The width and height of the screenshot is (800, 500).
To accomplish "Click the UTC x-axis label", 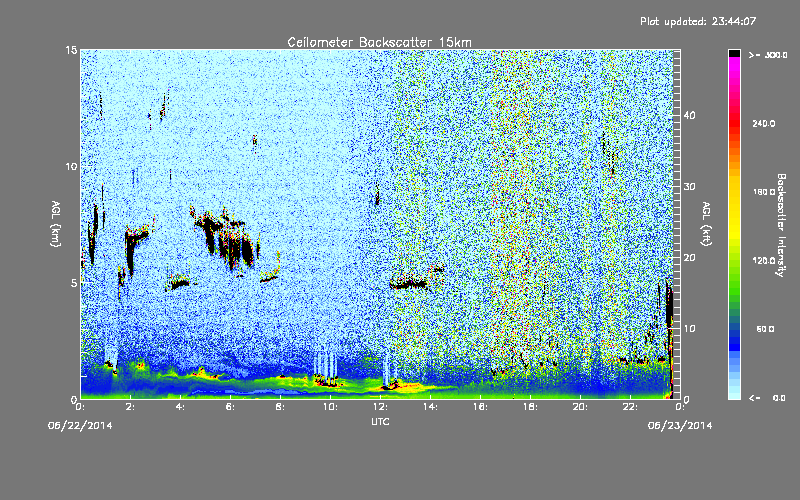I will [380, 421].
